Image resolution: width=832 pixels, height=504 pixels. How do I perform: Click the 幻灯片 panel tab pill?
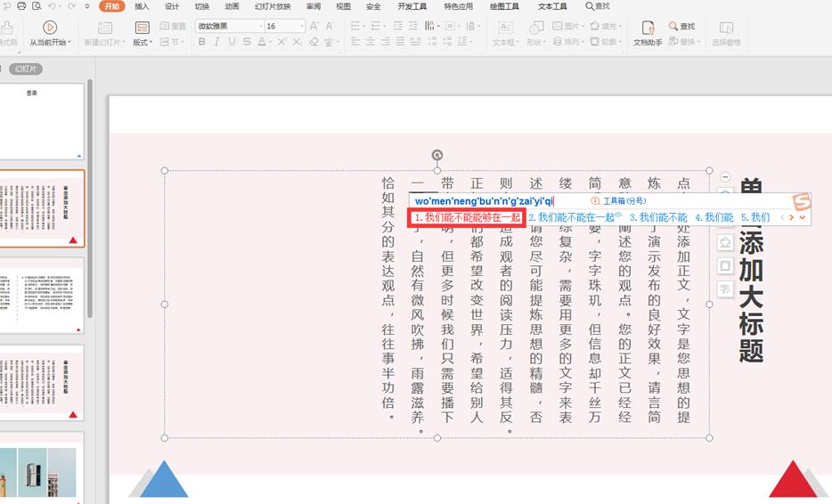[x=26, y=69]
